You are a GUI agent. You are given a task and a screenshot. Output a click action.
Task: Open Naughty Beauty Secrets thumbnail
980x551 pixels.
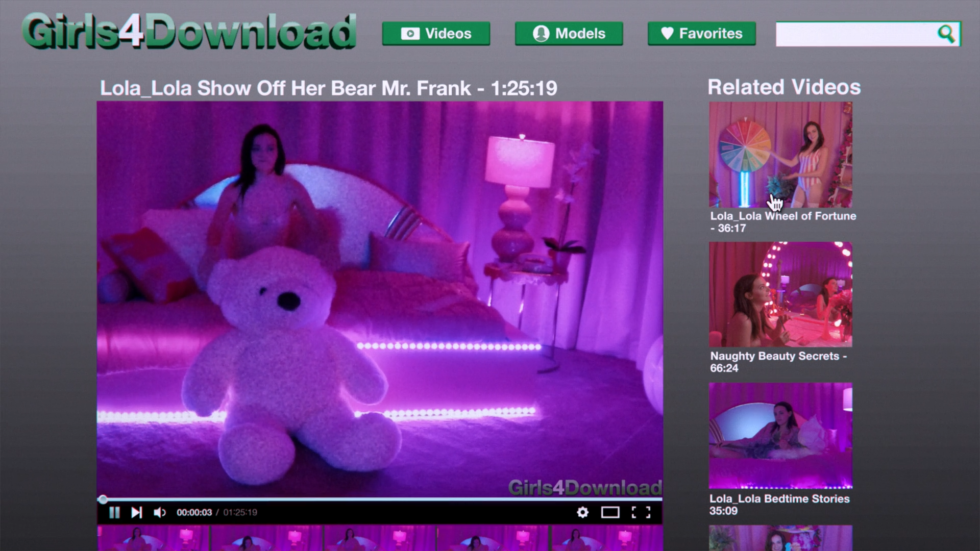point(780,294)
